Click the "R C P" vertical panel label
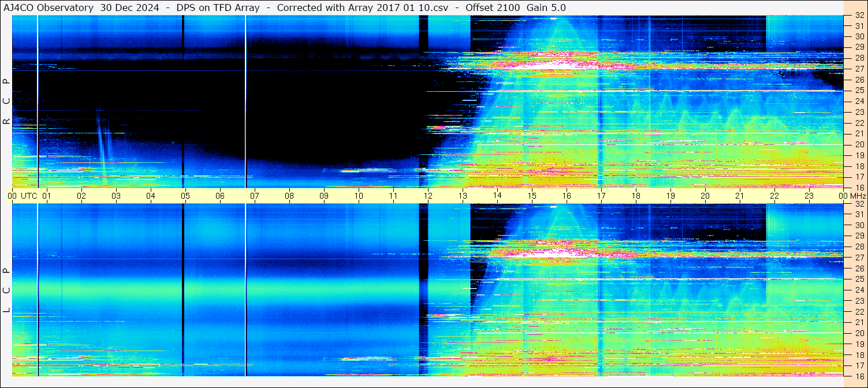Viewport: 868px width, 388px height. point(6,102)
